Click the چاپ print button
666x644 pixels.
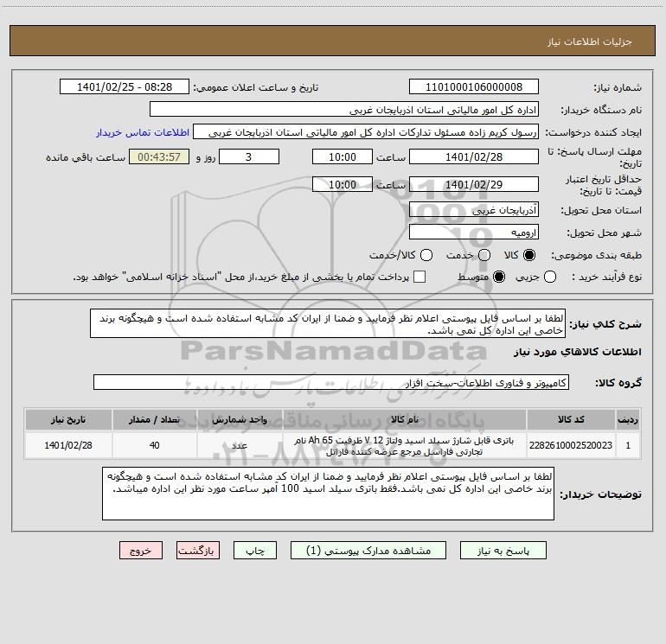255,551
